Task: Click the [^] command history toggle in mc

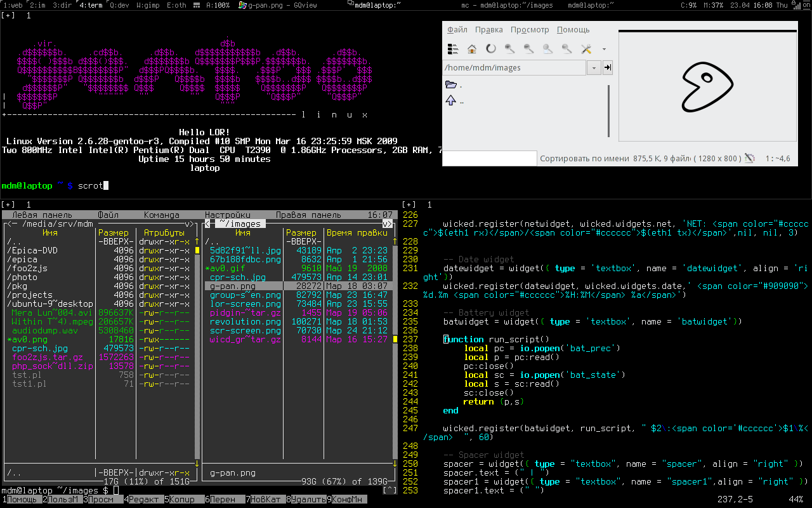Action: point(390,490)
